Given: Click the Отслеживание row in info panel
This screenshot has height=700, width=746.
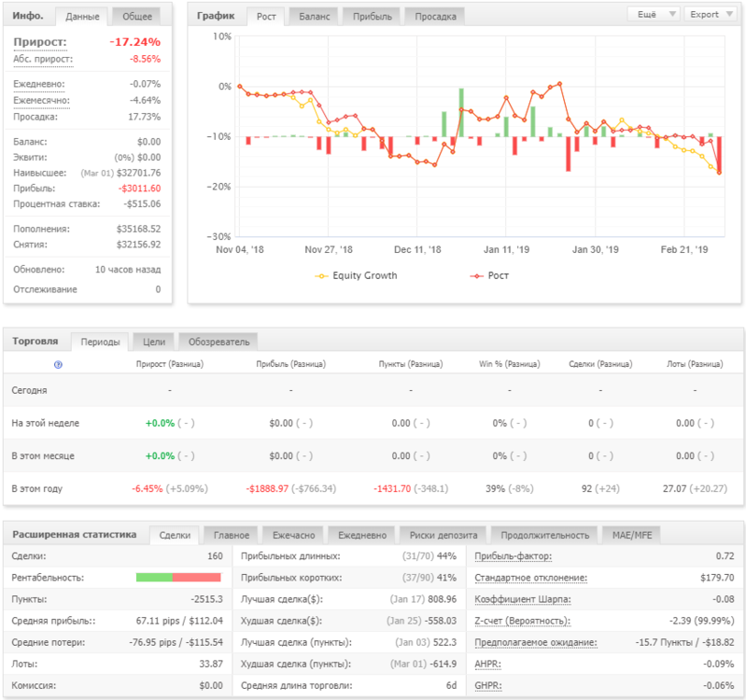Looking at the screenshot, I should [87, 289].
